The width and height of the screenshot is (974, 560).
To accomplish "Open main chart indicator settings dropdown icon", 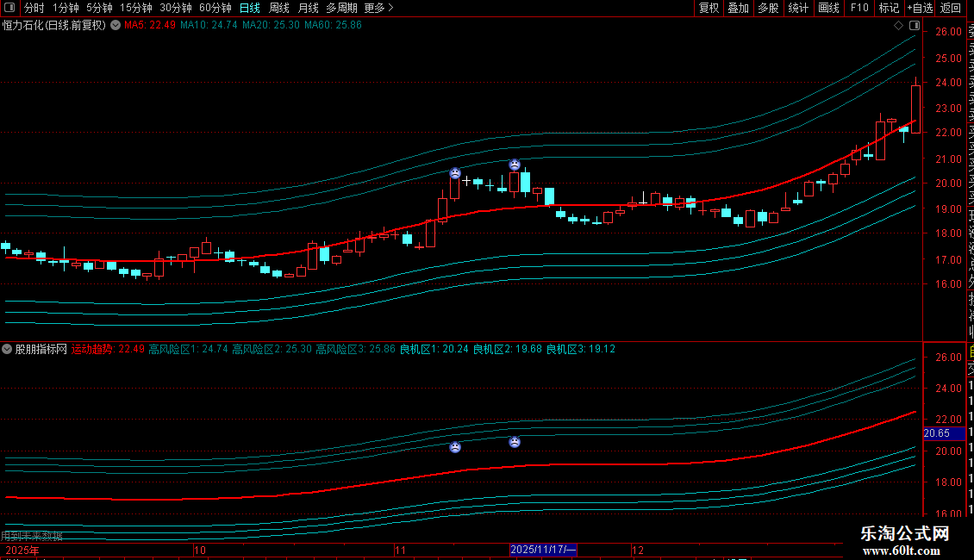I will pos(116,25).
